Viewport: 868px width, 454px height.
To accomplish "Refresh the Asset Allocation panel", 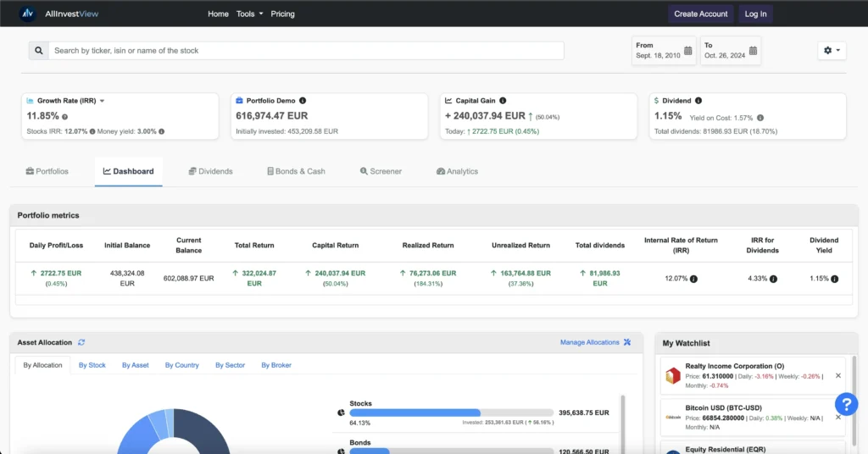I will tap(81, 342).
